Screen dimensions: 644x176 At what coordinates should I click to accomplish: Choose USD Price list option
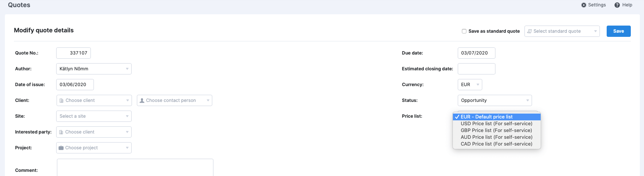click(497, 124)
